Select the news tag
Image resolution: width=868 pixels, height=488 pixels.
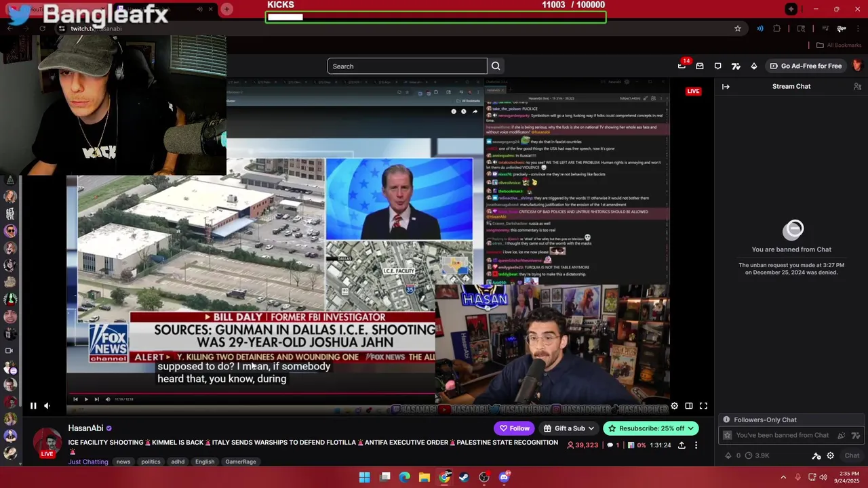[123, 462]
